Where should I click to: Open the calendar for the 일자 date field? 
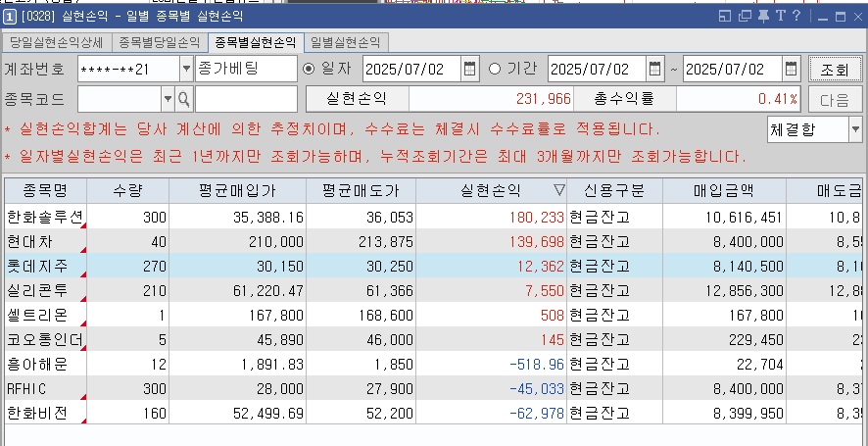469,69
